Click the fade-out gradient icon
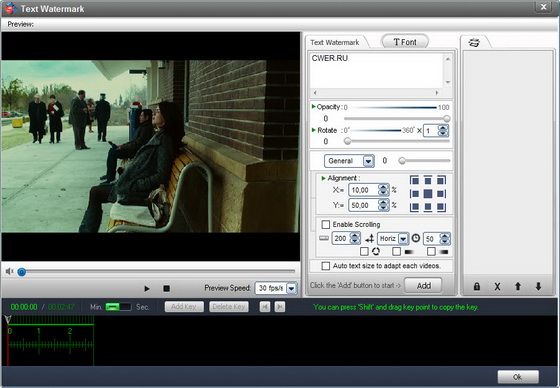This screenshot has width=560, height=388. pos(409,252)
